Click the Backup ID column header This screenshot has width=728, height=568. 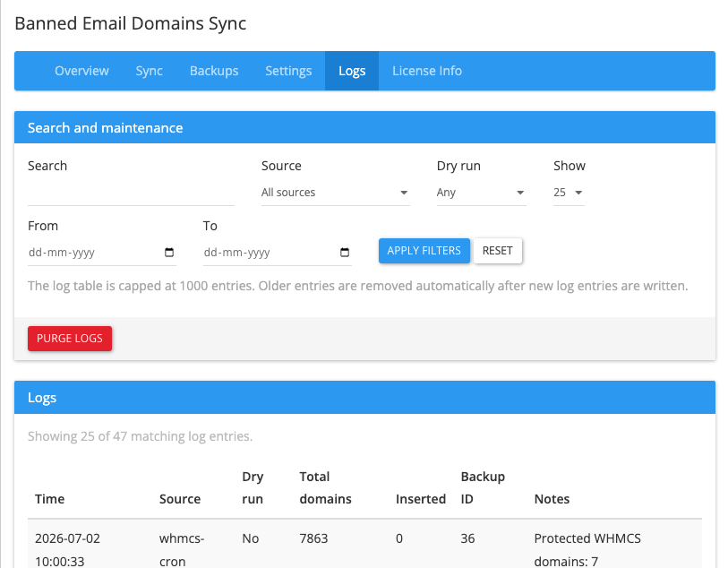tap(483, 487)
